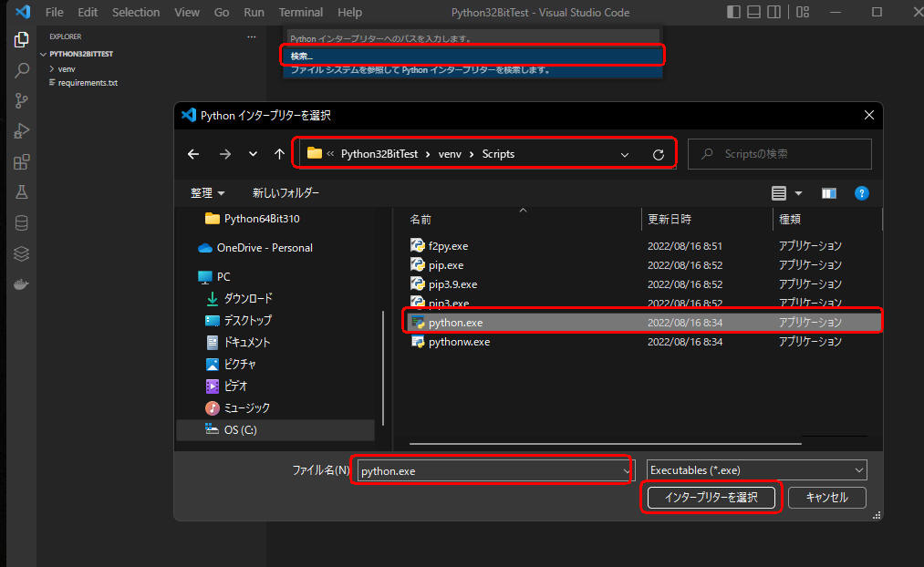Image resolution: width=924 pixels, height=567 pixels.
Task: Select OneDrive - Personal in navigation pane
Action: click(x=265, y=248)
